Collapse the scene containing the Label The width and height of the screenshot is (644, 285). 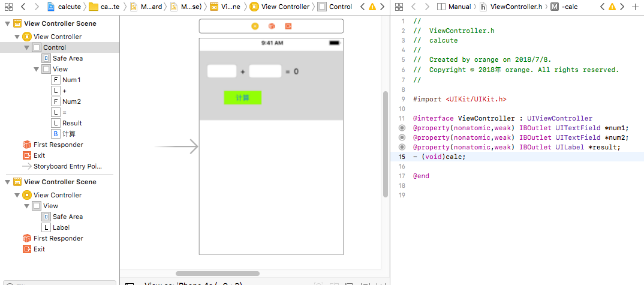coord(7,182)
